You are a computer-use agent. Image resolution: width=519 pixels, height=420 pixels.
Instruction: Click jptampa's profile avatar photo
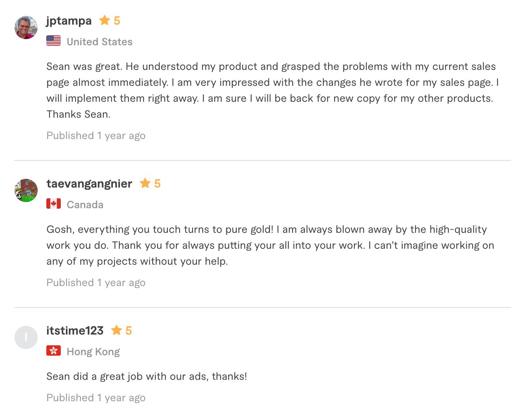pyautogui.click(x=26, y=28)
